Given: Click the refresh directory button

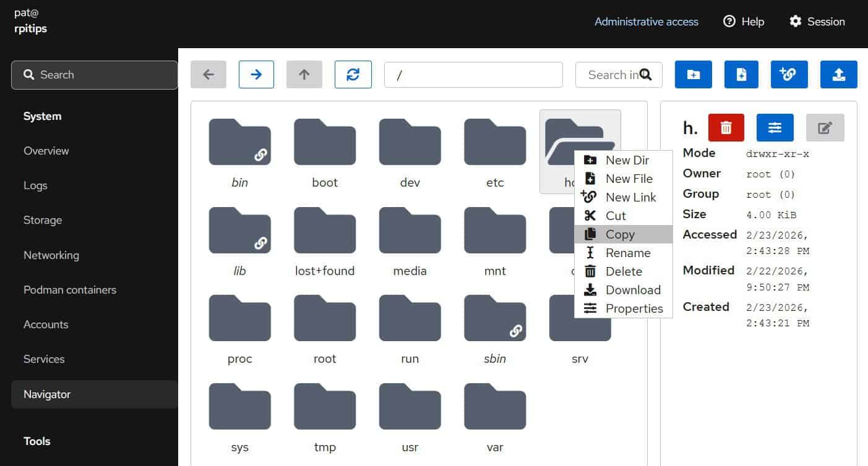Looking at the screenshot, I should 353,74.
